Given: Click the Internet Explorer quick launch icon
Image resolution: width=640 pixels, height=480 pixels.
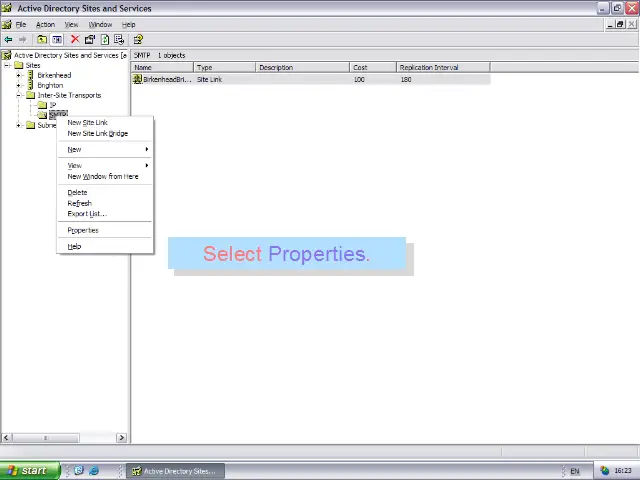Looking at the screenshot, I should (94, 471).
